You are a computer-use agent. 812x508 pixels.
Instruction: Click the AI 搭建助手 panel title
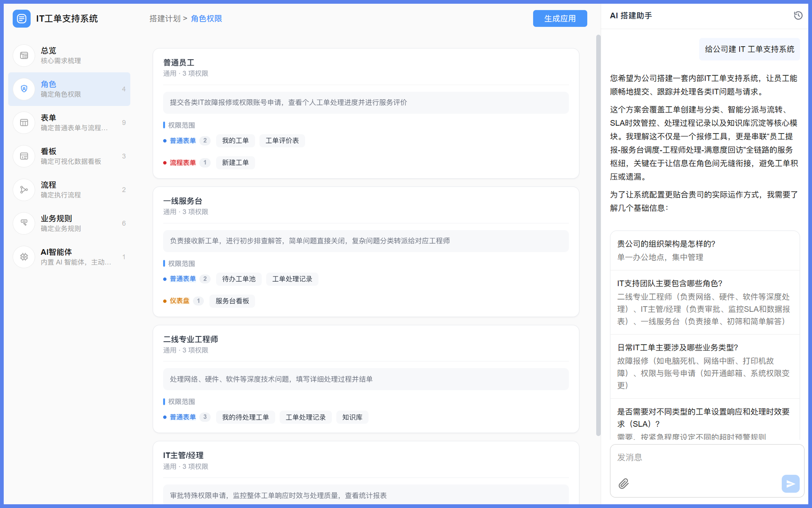pos(631,15)
